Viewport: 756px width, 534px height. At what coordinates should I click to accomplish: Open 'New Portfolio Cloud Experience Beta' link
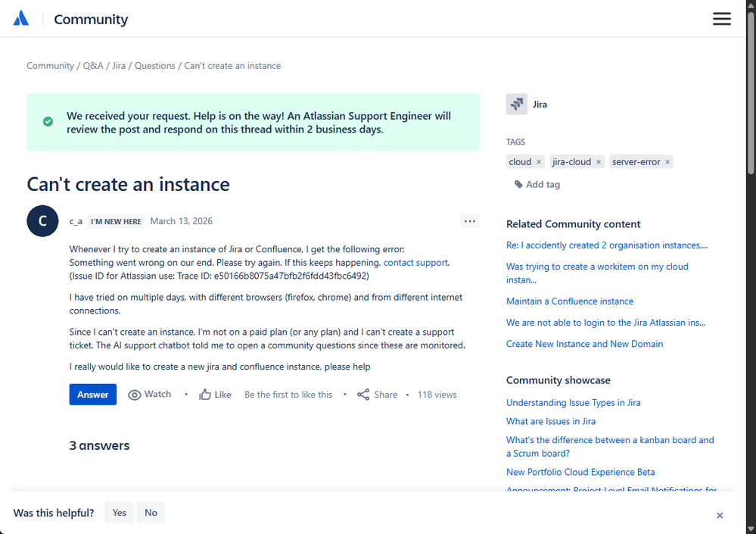click(x=580, y=472)
